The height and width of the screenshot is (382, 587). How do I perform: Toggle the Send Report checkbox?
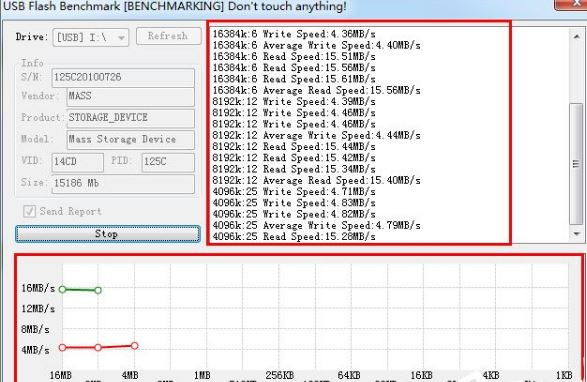click(x=29, y=211)
